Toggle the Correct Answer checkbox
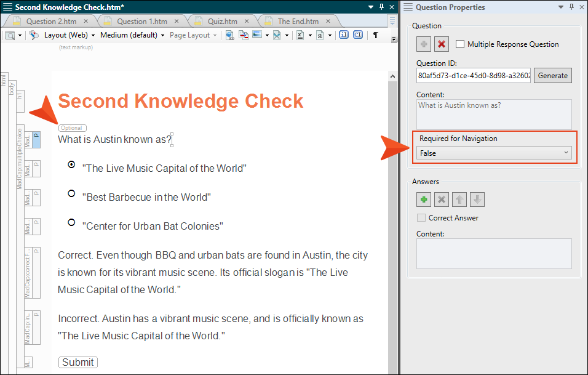Image resolution: width=588 pixels, height=375 pixels. click(421, 218)
